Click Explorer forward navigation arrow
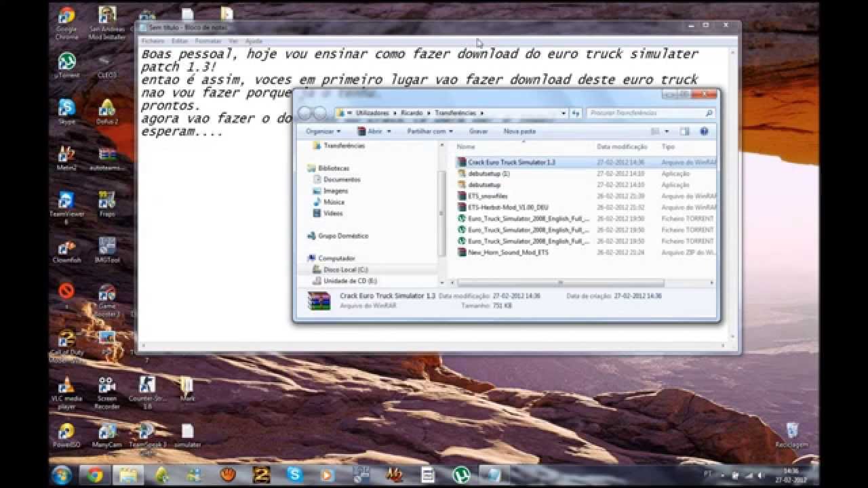 (320, 113)
